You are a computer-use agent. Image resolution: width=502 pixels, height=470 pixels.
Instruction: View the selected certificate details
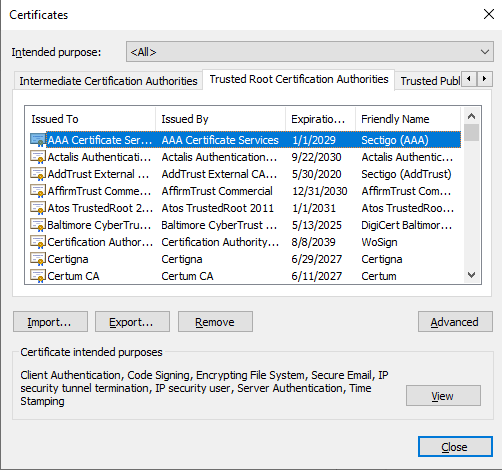(443, 396)
